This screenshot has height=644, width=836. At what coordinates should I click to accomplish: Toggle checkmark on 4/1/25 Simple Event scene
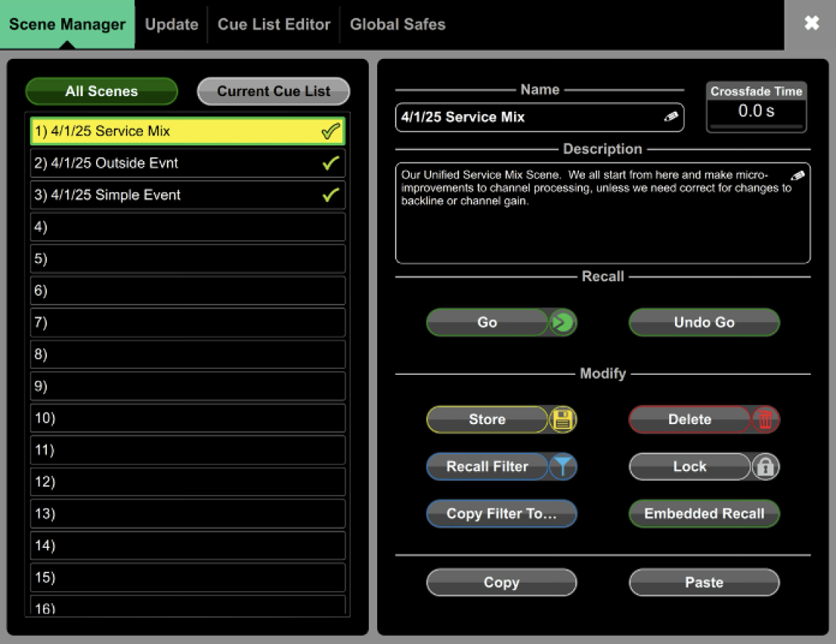[330, 195]
